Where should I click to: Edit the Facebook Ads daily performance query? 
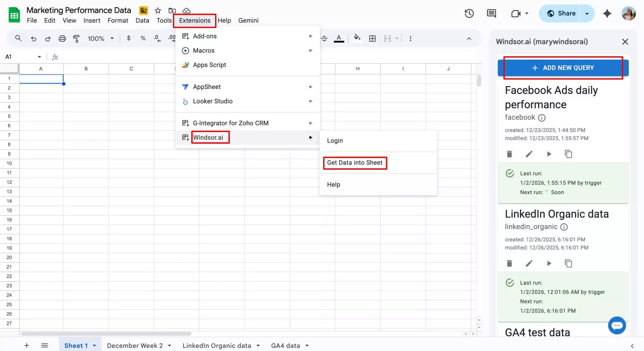coord(529,154)
